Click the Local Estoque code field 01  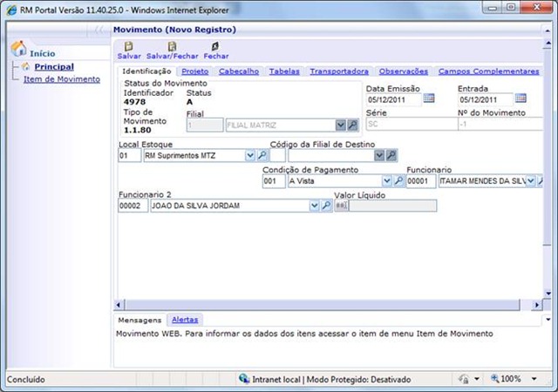tap(130, 155)
